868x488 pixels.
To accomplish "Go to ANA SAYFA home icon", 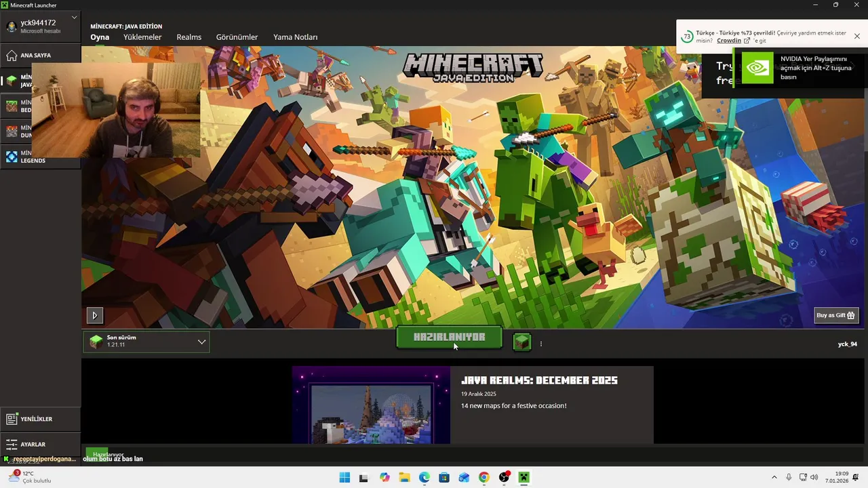I will pyautogui.click(x=12, y=55).
